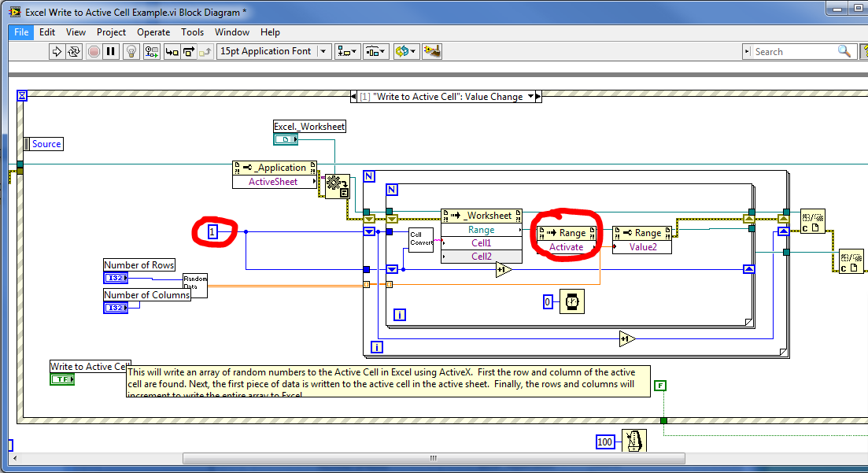Toggle Highlight Execution light bulb

click(131, 51)
